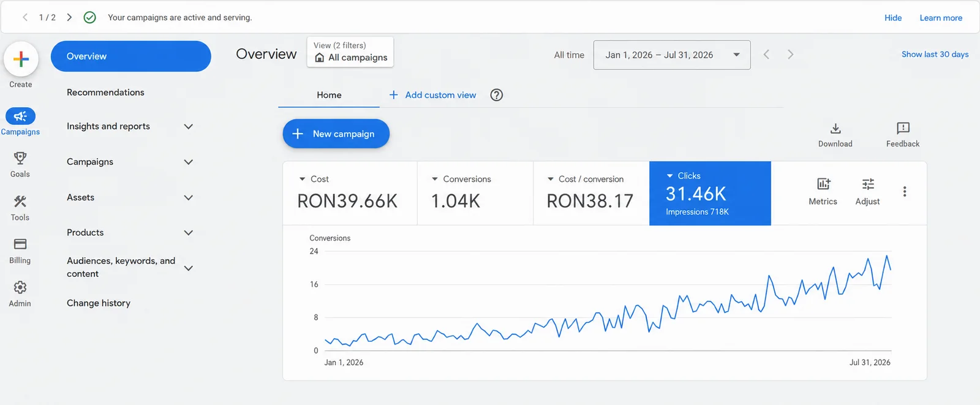Open the Billing card icon
This screenshot has height=405, width=980.
(20, 244)
